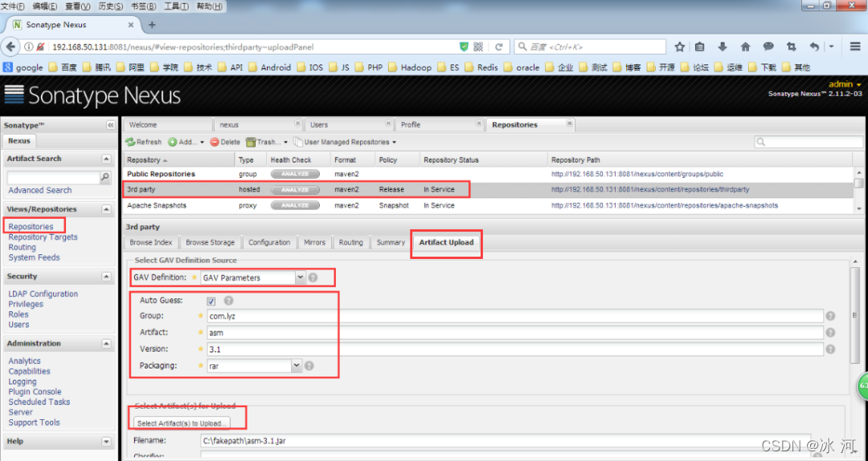Click the undo arrow toolbar icon
The image size is (868, 461).
coord(813,47)
